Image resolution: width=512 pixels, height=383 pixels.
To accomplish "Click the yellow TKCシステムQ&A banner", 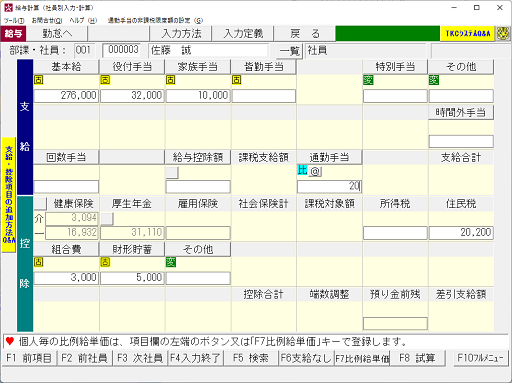I will pos(467,34).
